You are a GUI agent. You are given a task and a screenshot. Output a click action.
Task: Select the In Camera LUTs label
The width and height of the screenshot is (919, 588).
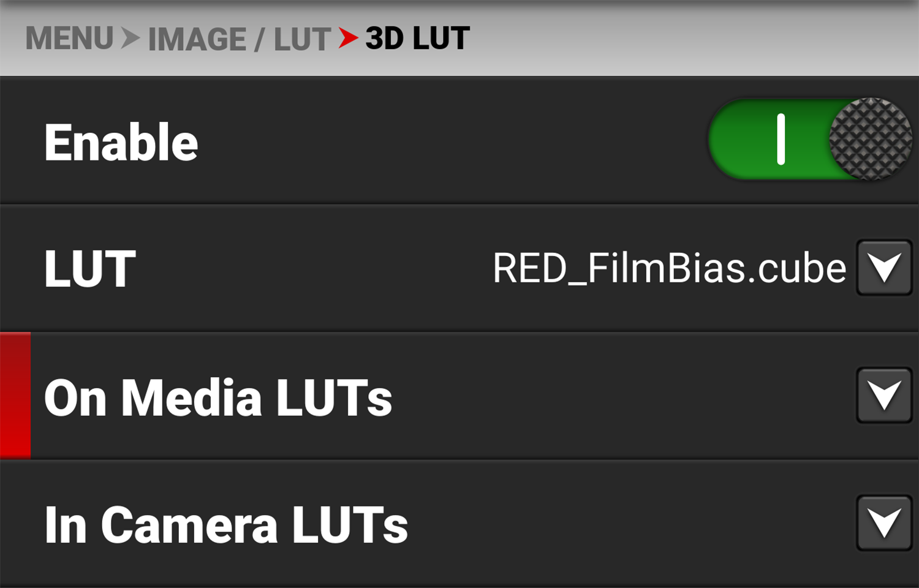click(225, 525)
